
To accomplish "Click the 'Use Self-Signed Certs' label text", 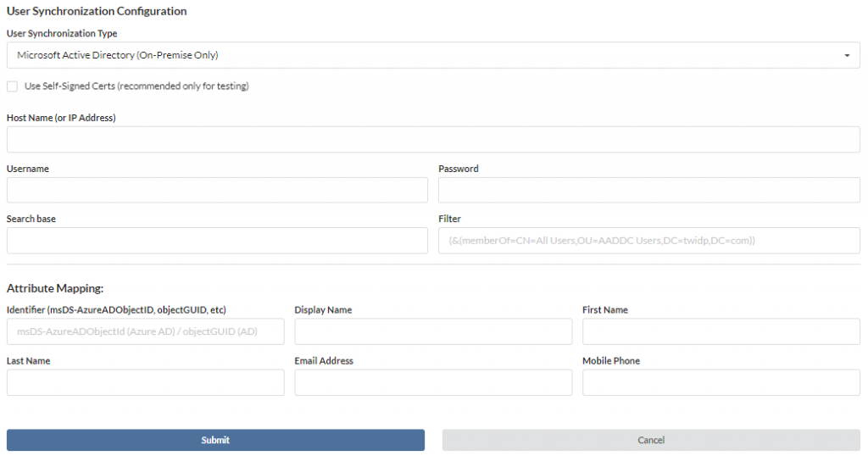I will click(x=136, y=86).
